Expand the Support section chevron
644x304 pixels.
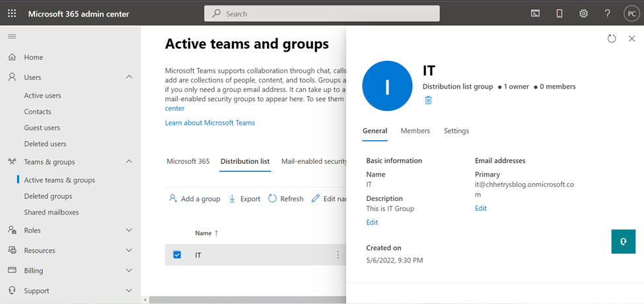(x=129, y=290)
